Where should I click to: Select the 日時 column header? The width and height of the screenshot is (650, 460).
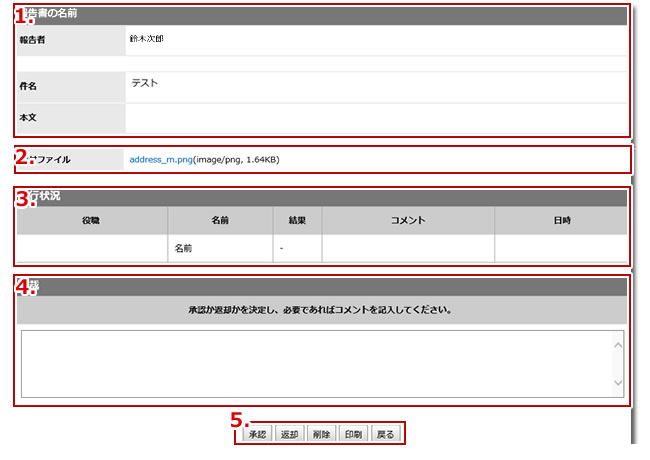click(x=560, y=220)
